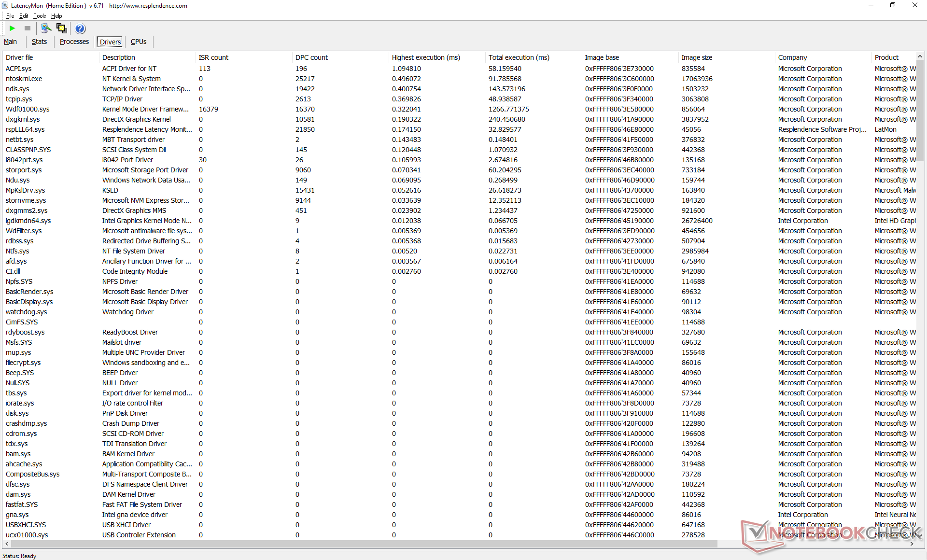The image size is (927, 560).
Task: Open the File menu
Action: click(10, 16)
